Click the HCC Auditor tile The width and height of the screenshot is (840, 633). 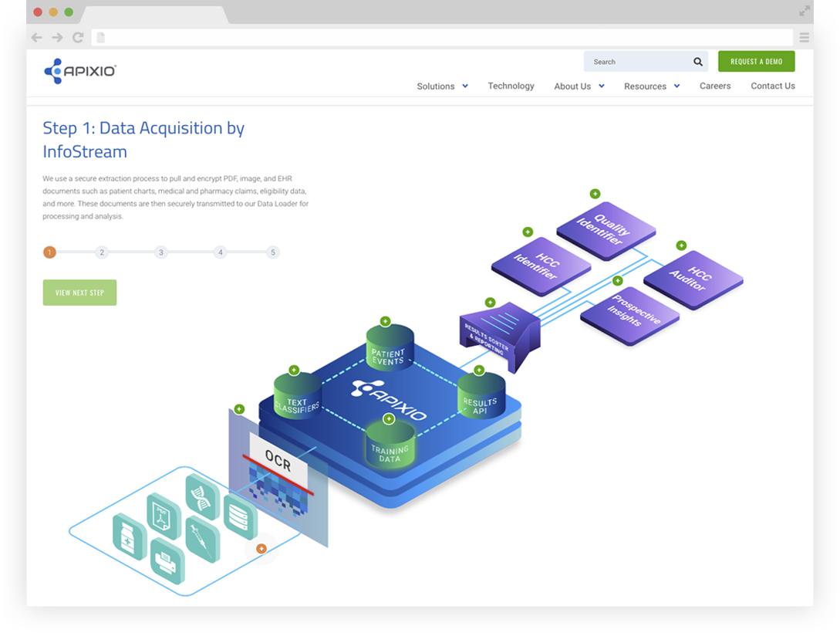click(x=693, y=279)
